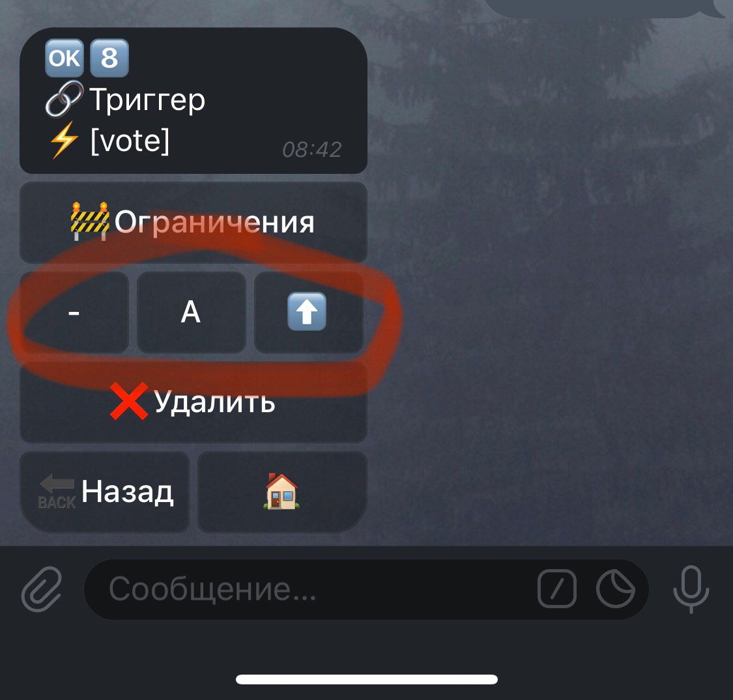This screenshot has width=733, height=700.
Task: Open the sticker panel icon
Action: point(615,589)
